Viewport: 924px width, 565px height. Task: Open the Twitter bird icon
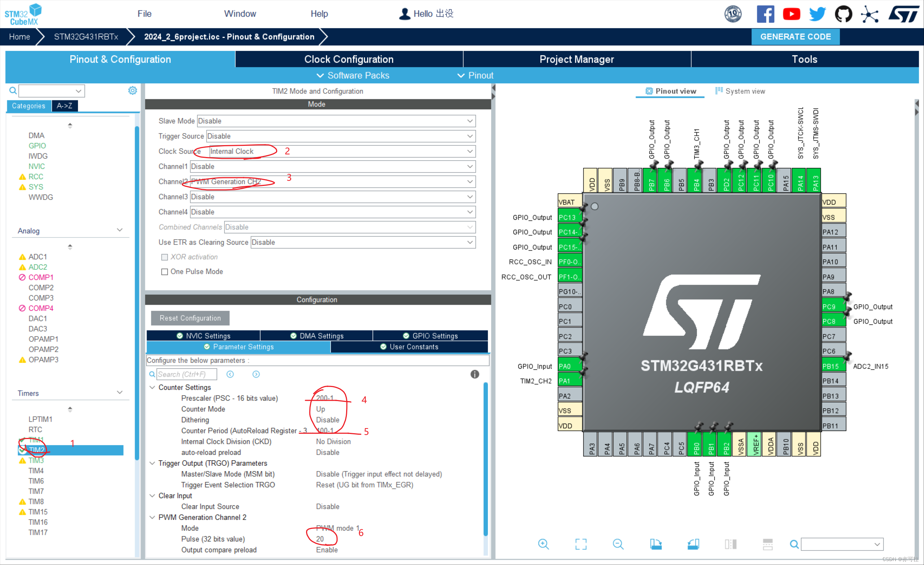coord(818,14)
